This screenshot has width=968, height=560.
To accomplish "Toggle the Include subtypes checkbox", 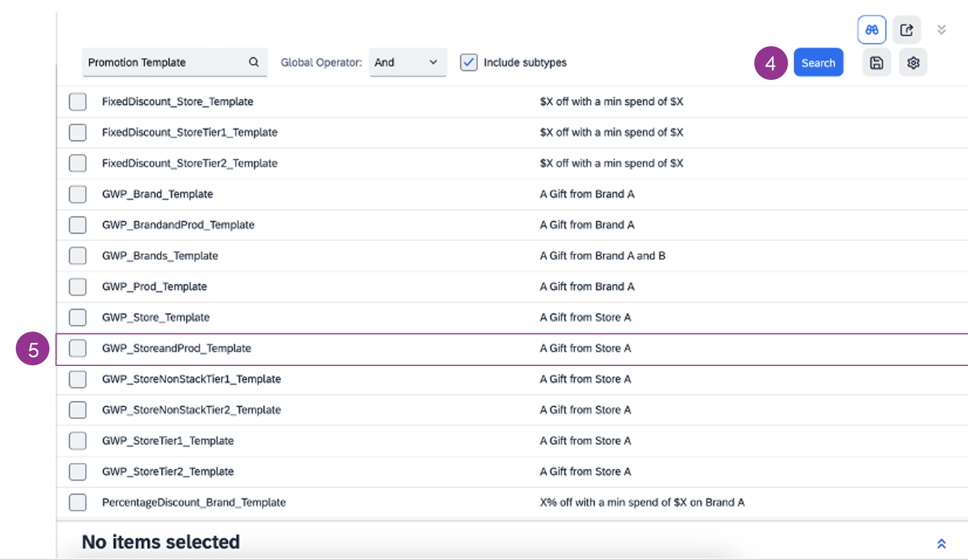I will [468, 63].
